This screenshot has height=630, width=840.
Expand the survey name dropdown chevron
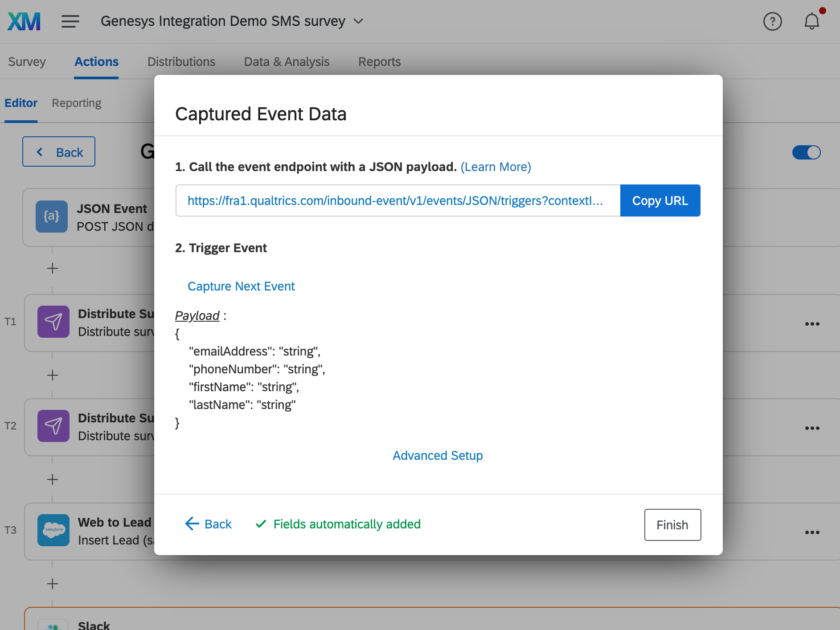pyautogui.click(x=358, y=21)
